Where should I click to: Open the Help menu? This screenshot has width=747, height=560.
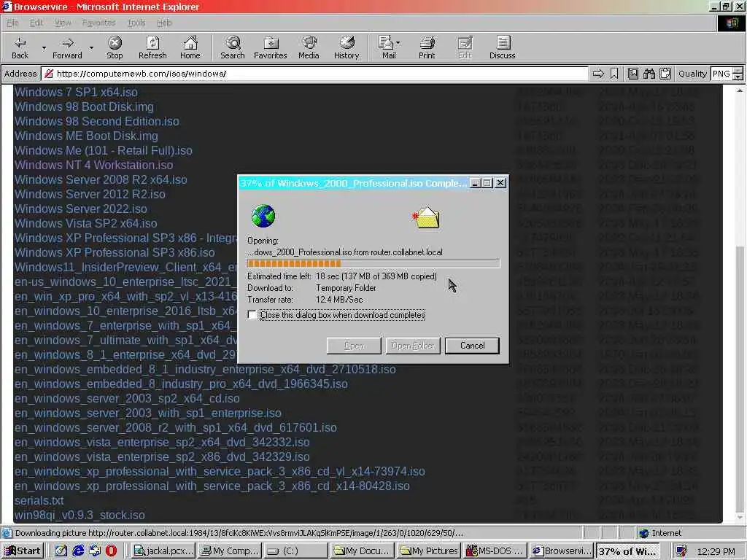[x=164, y=23]
